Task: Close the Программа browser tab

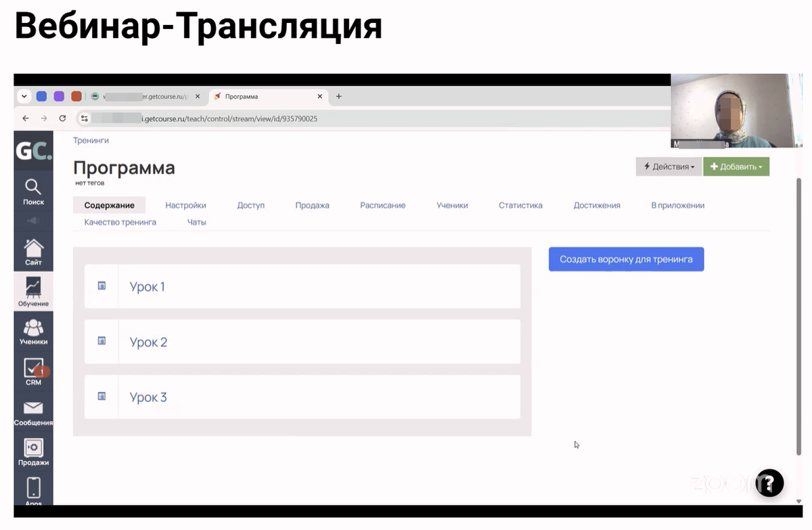Action: [320, 97]
